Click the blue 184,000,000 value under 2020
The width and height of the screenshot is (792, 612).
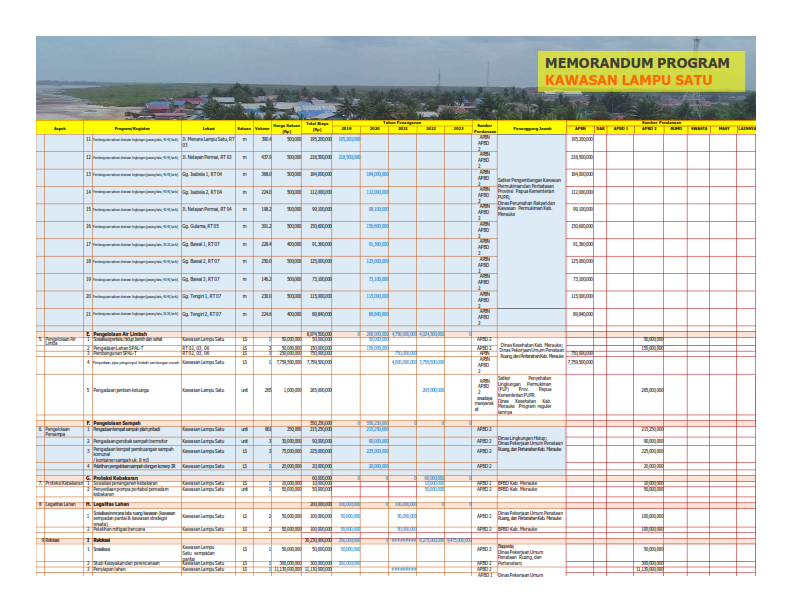[377, 174]
